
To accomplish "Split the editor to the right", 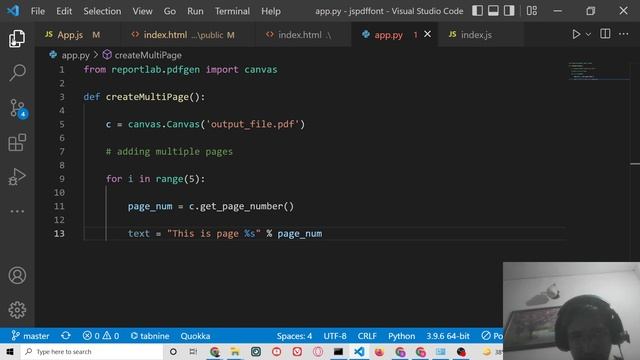I will click(x=605, y=34).
